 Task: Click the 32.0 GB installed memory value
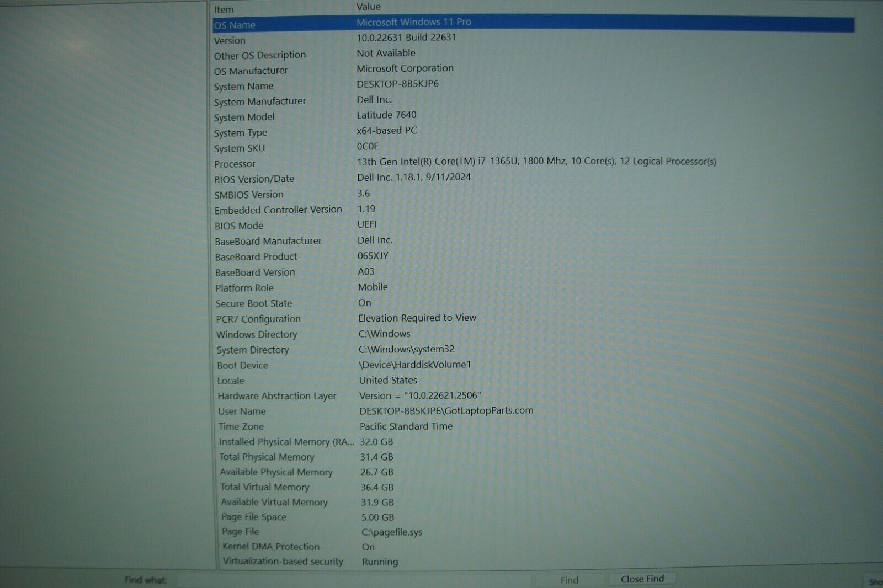(376, 441)
